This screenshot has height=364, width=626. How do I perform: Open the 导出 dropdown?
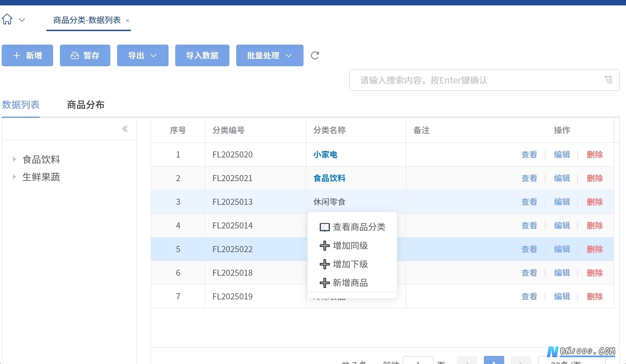coord(143,55)
